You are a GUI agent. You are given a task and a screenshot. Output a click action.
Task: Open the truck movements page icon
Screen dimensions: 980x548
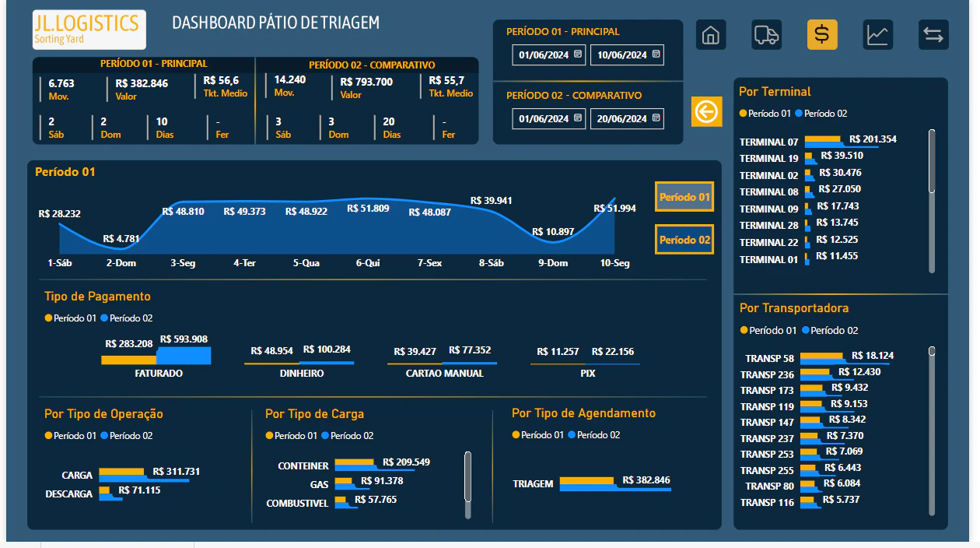click(766, 35)
